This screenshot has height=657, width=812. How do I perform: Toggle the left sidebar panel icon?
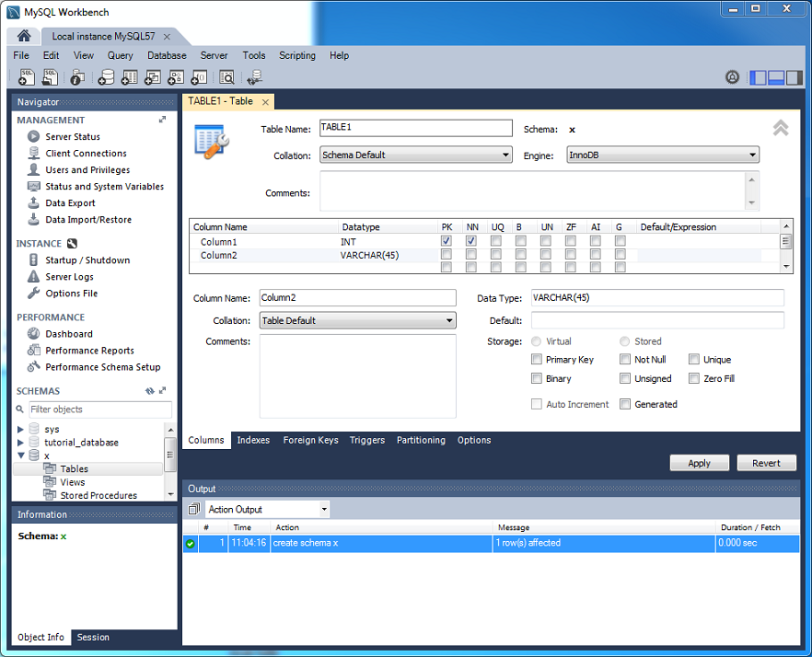[758, 77]
